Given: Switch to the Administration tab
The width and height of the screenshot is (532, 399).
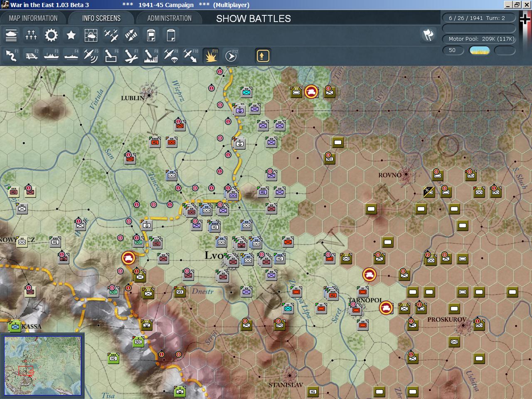Looking at the screenshot, I should [169, 18].
